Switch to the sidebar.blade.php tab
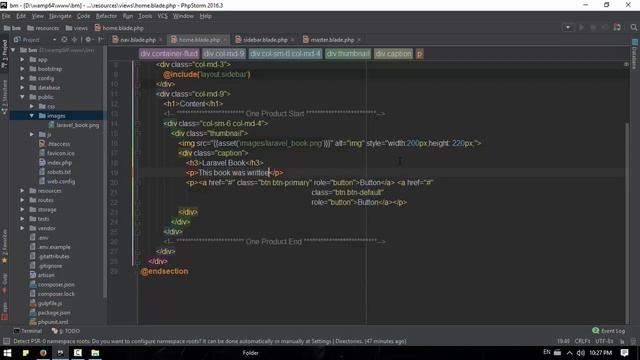This screenshot has width=640, height=360. click(x=265, y=40)
